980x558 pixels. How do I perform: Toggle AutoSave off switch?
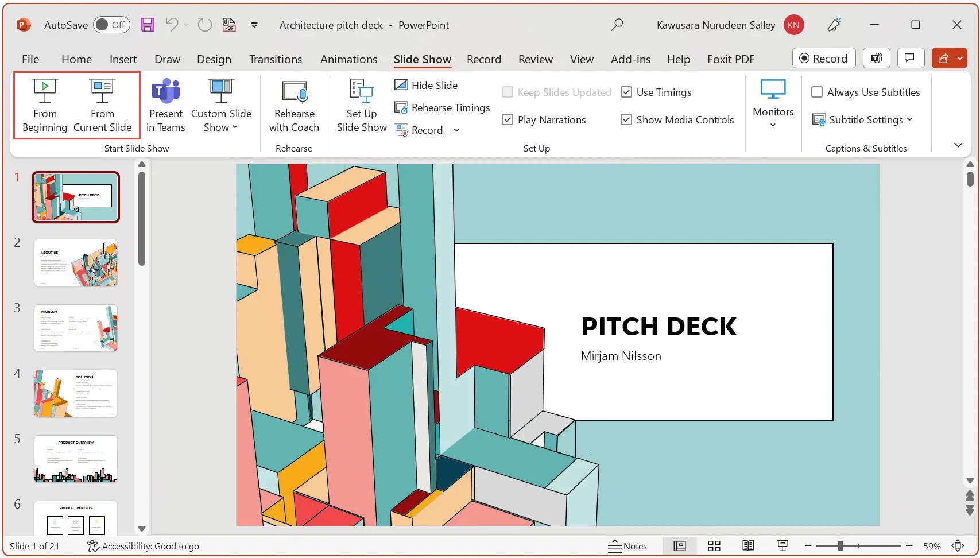coord(111,25)
